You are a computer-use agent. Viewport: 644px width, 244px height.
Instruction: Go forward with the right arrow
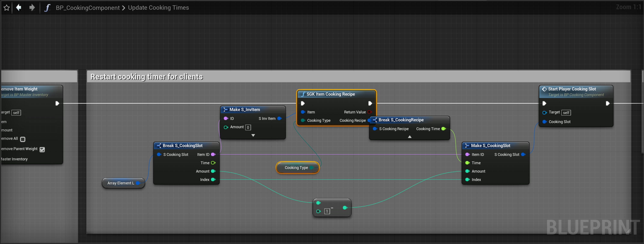(32, 8)
